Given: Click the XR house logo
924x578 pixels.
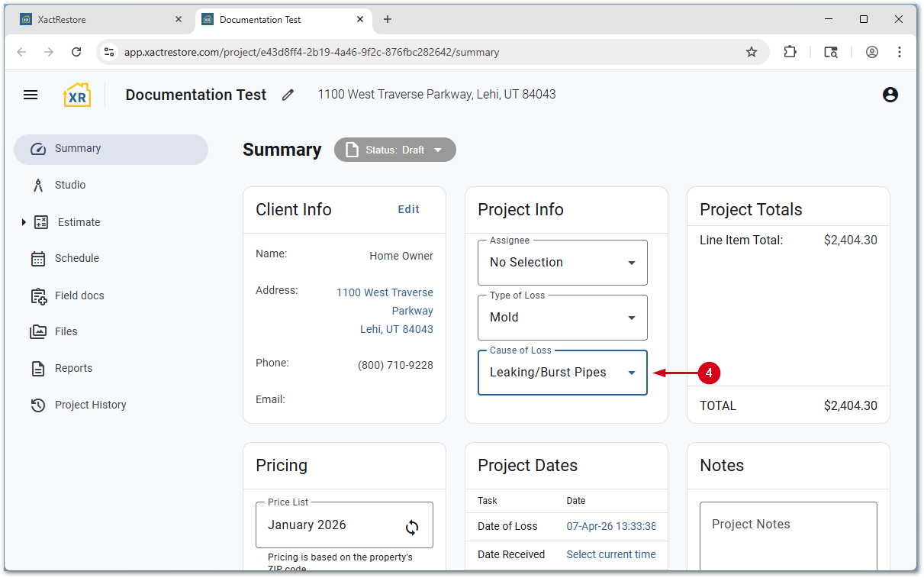Looking at the screenshot, I should 77,95.
